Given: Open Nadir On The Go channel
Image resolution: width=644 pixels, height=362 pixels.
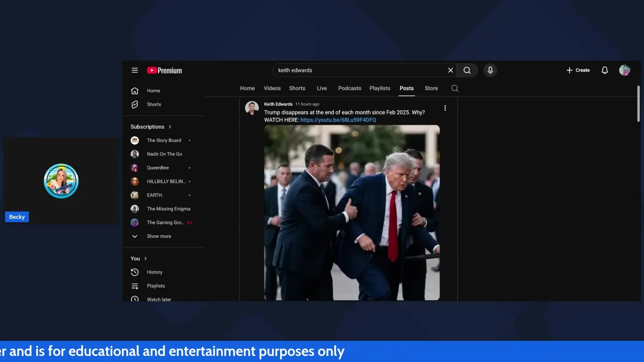Looking at the screenshot, I should tap(164, 154).
